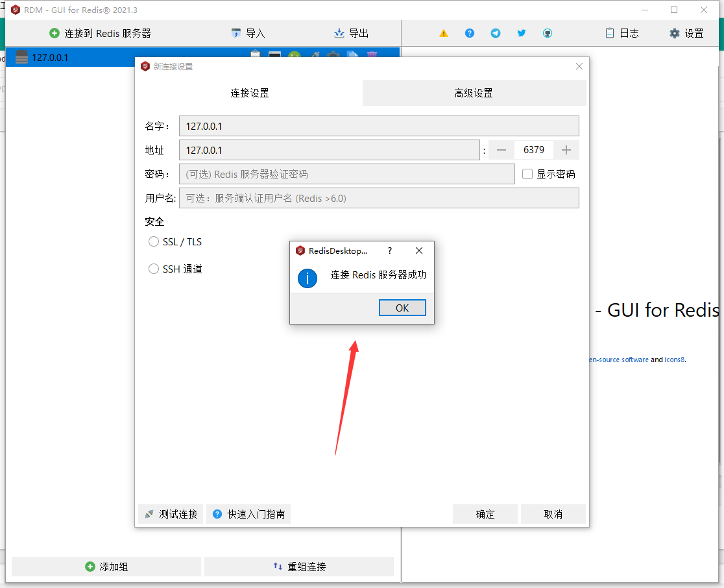
Task: Open 设置 settings with gear icon
Action: click(x=686, y=33)
